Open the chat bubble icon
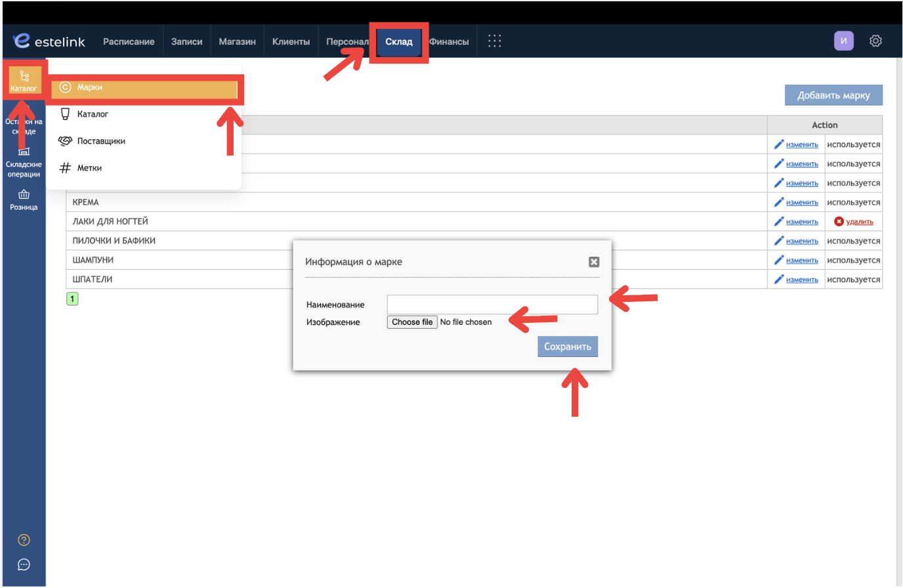 click(x=24, y=564)
